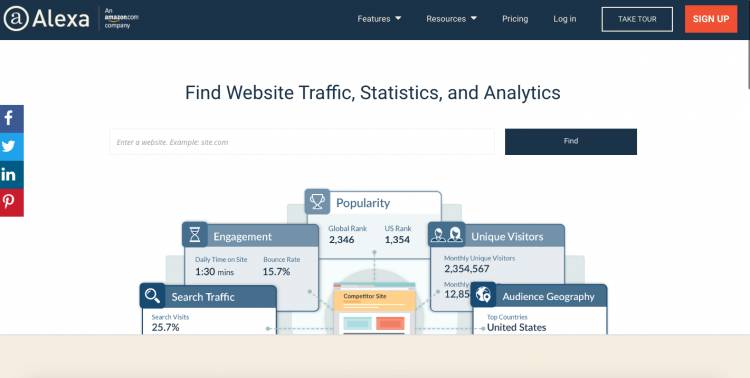Expand the Resources dropdown menu

[x=452, y=19]
